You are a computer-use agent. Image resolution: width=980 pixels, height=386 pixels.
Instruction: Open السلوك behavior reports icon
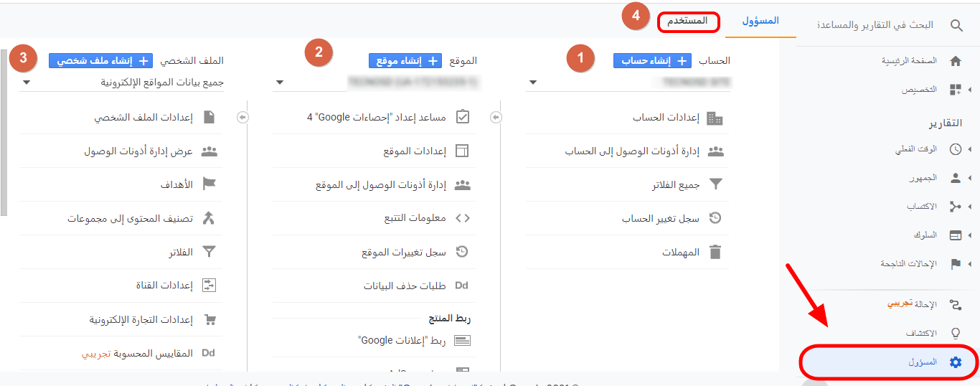955,235
